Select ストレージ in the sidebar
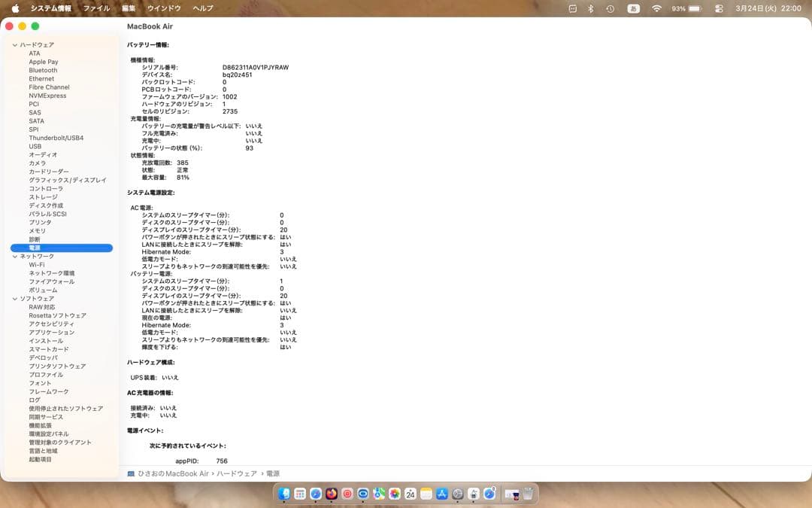Screen dimensions: 812x508 pos(43,197)
